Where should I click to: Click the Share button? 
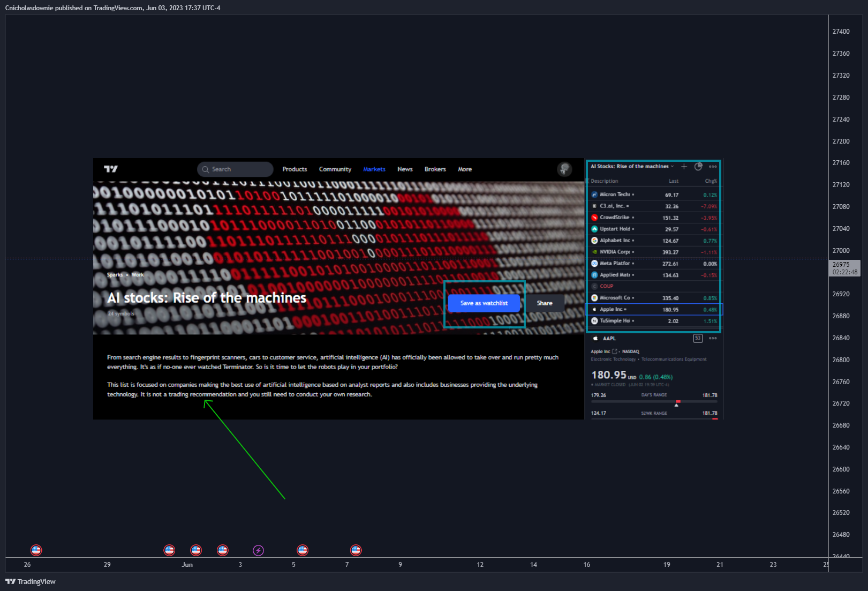[x=545, y=303]
